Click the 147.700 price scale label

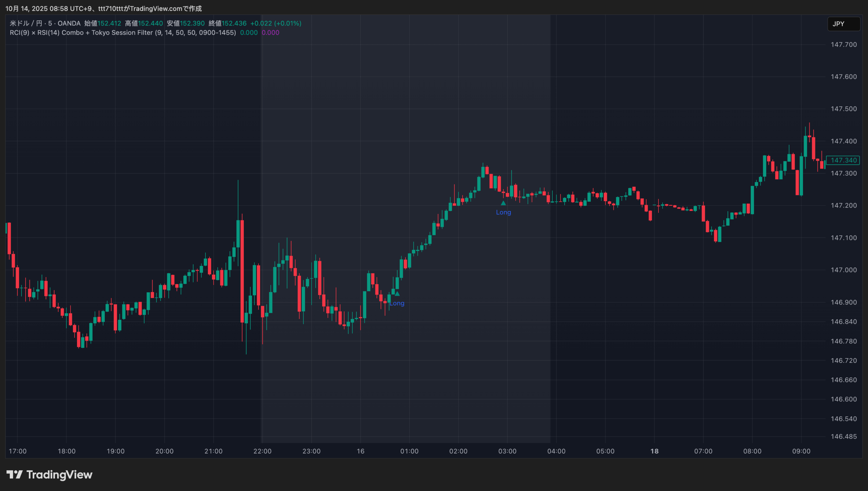coord(843,44)
